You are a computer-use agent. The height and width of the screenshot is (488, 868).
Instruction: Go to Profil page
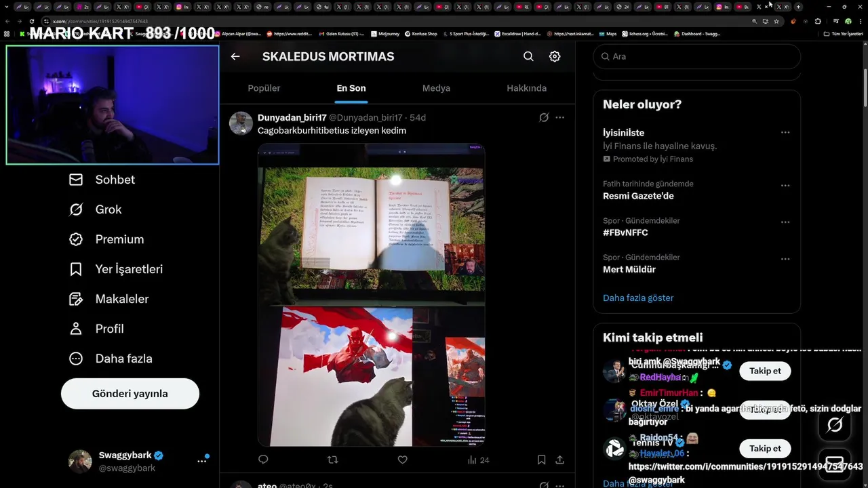pyautogui.click(x=96, y=329)
